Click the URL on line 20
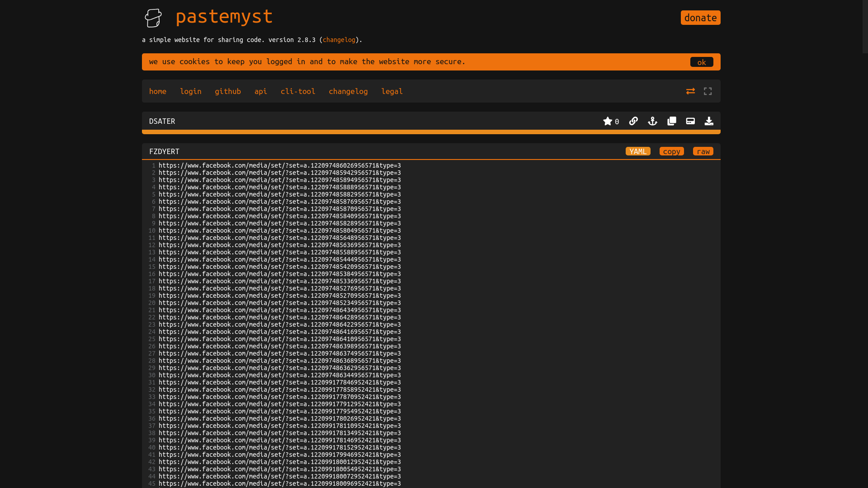This screenshot has height=488, width=868. coord(279,303)
